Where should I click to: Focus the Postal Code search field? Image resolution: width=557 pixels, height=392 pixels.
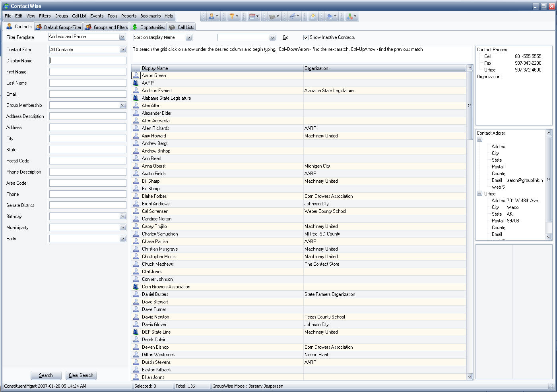tap(88, 161)
